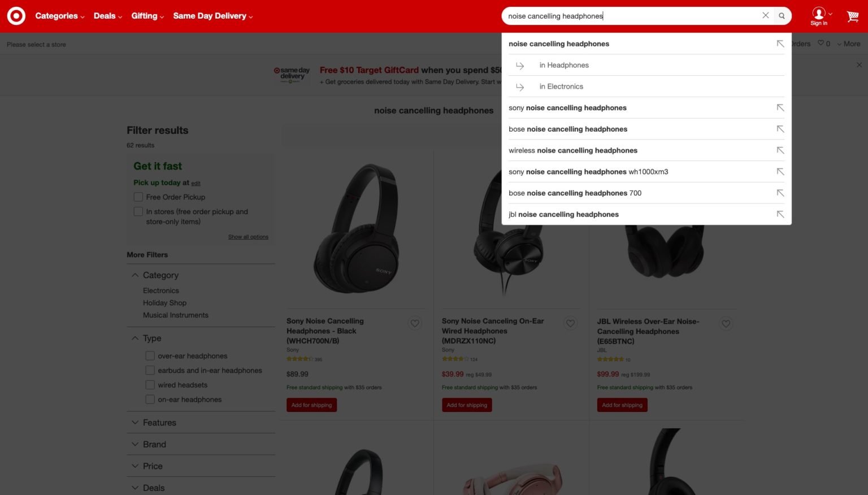Screen dimensions: 868x495
Task: Click the same day delivery logo
Action: tap(292, 75)
